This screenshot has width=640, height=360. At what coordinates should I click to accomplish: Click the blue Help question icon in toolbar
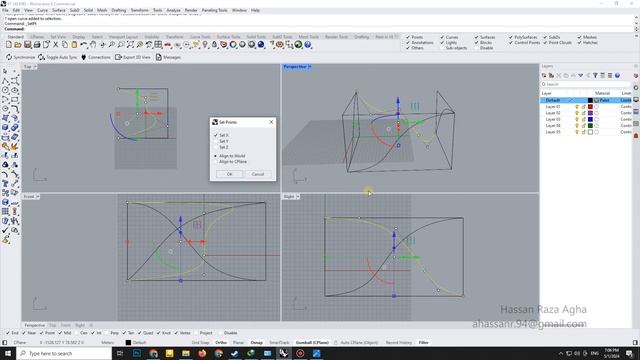pyautogui.click(x=308, y=45)
